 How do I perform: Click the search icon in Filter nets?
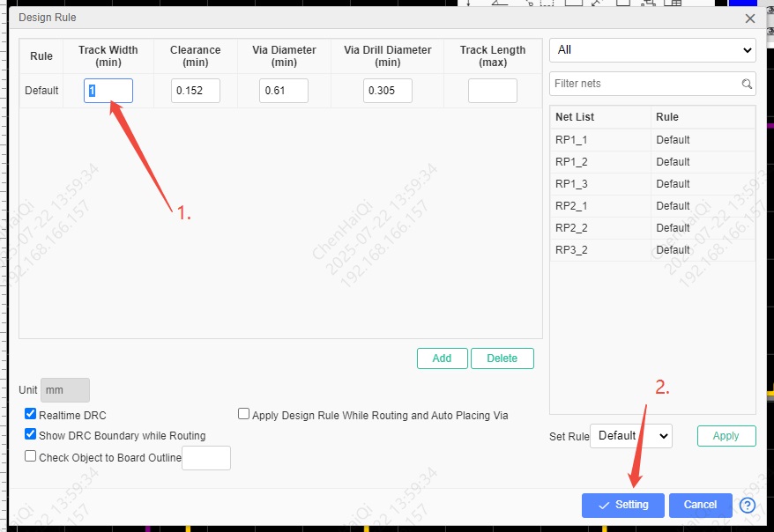(x=746, y=85)
